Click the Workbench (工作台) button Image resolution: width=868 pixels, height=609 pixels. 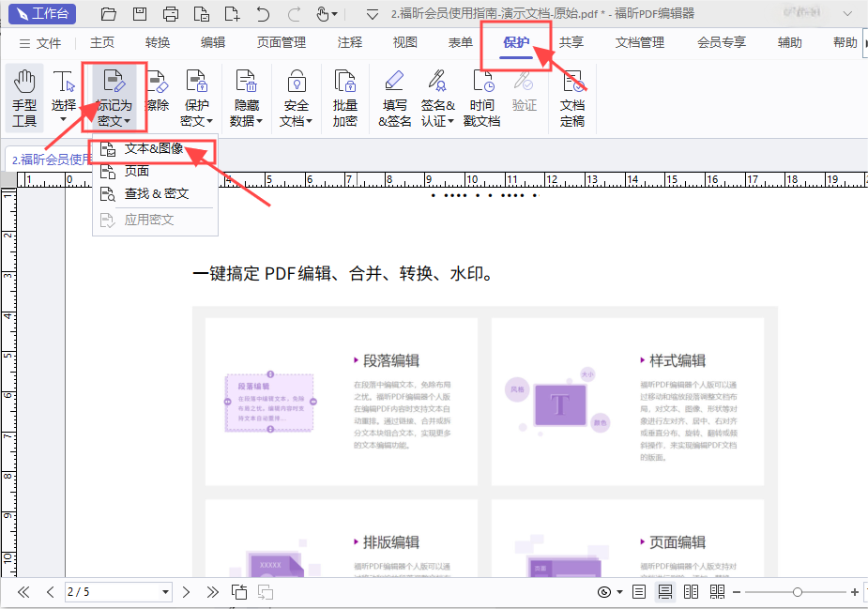41,14
